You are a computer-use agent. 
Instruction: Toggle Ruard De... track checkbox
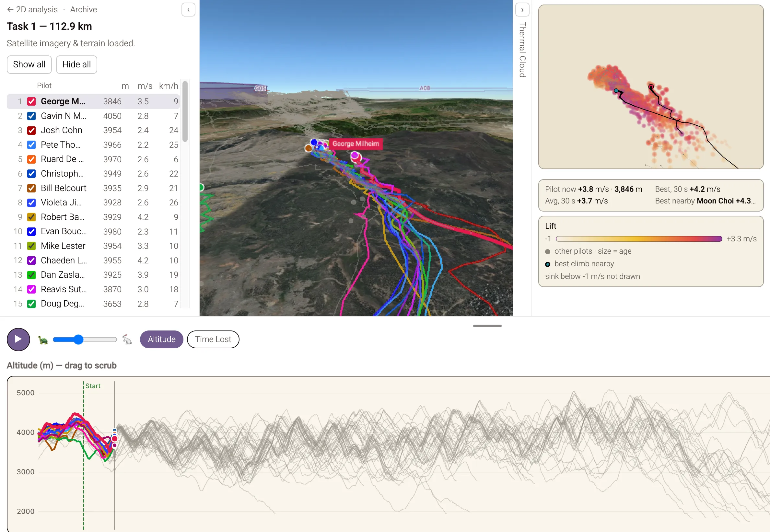coord(32,159)
